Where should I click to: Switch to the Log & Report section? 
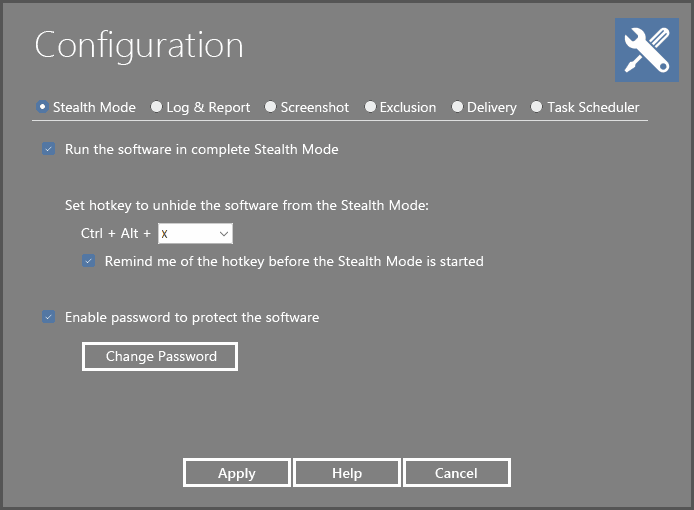point(157,107)
